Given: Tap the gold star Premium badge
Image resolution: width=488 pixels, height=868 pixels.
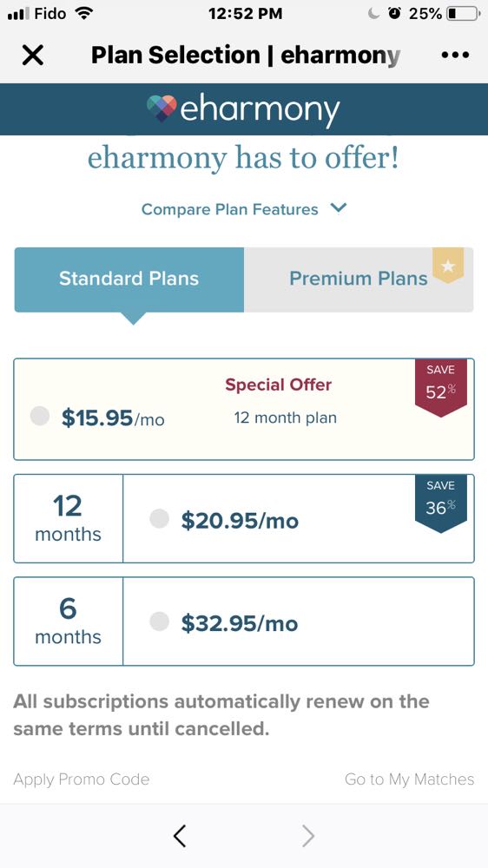Looking at the screenshot, I should pyautogui.click(x=447, y=266).
